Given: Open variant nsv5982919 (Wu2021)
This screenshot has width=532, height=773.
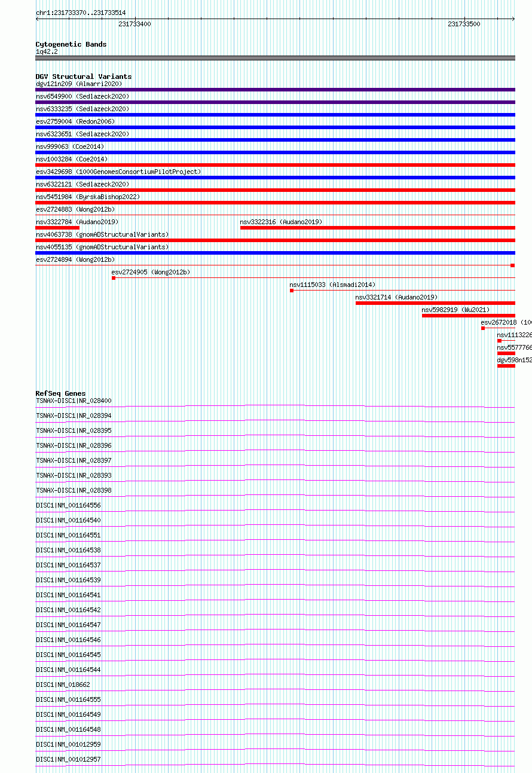Looking at the screenshot, I should (x=455, y=310).
